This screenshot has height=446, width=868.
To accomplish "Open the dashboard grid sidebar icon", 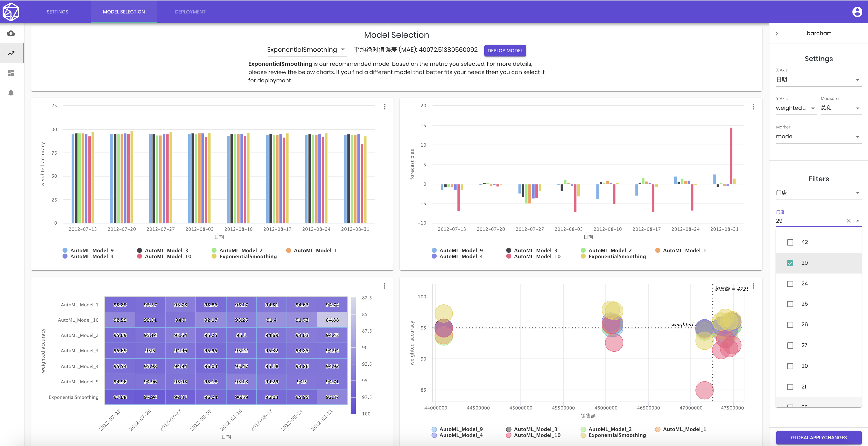I will pyautogui.click(x=11, y=73).
